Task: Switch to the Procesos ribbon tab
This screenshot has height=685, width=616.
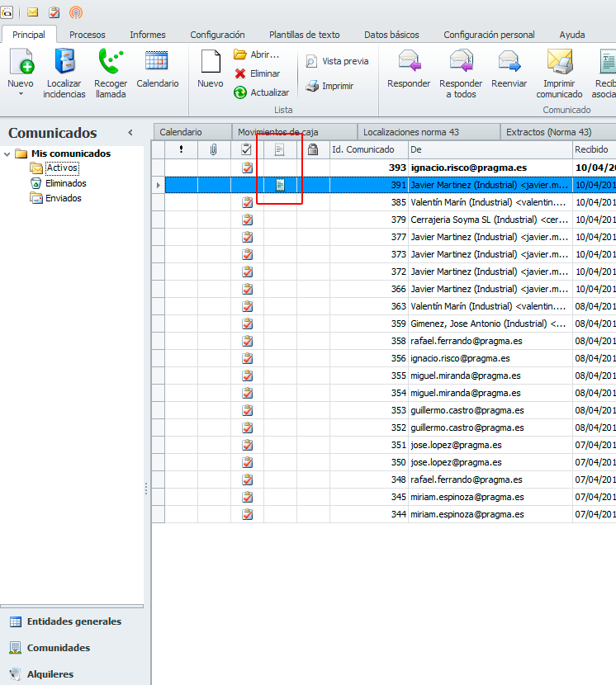Action: point(88,35)
